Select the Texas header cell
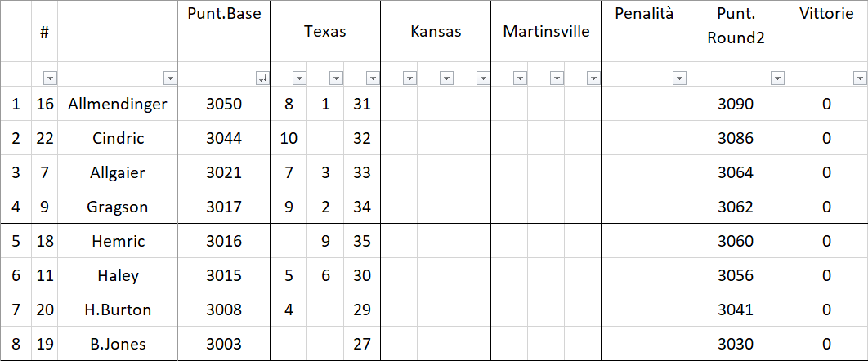The image size is (868, 361). click(x=325, y=32)
